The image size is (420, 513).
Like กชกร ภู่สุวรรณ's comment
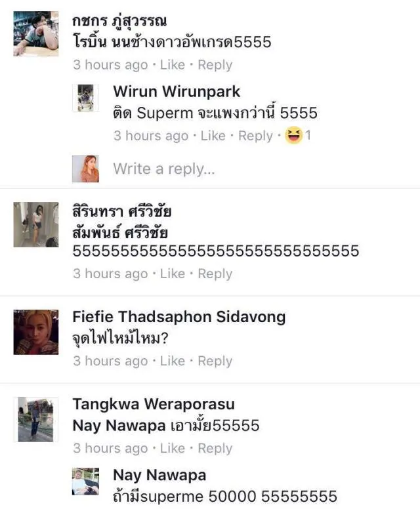(x=173, y=65)
